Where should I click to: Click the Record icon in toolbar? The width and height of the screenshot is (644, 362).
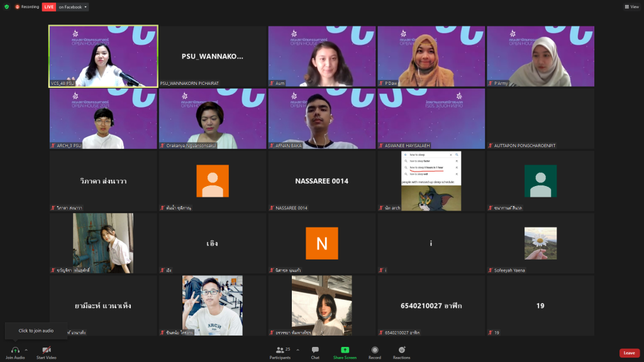375,350
